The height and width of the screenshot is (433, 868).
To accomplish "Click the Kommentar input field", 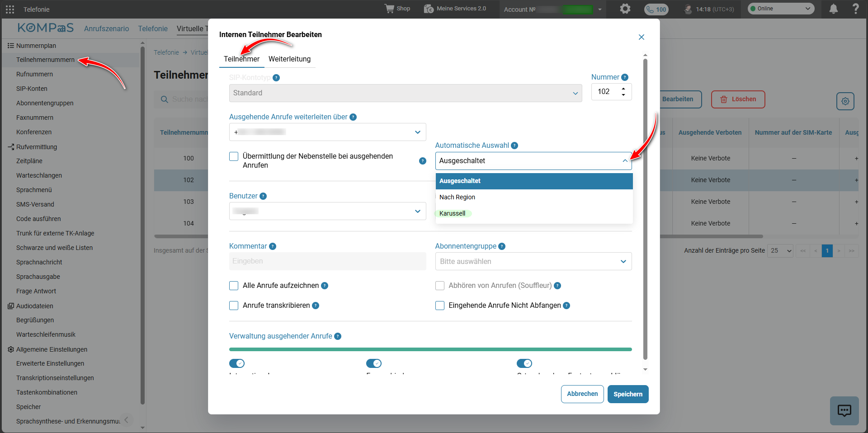I will coord(327,261).
